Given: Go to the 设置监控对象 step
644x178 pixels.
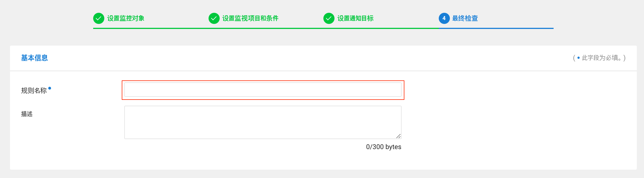Looking at the screenshot, I should 126,18.
